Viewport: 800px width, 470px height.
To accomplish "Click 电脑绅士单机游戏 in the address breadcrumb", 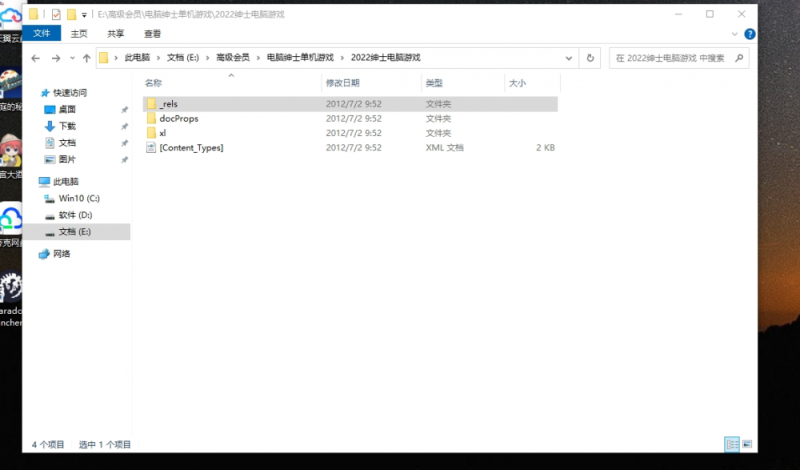I will pos(300,58).
